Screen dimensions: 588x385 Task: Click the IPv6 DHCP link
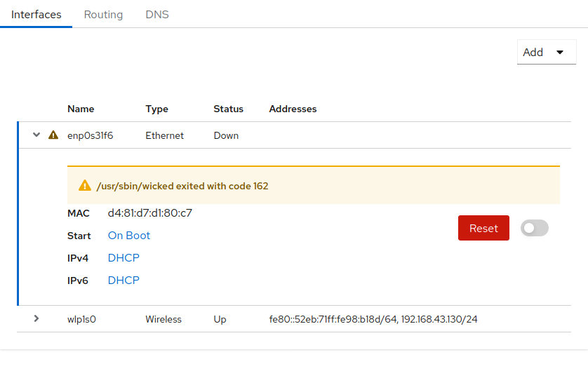coord(123,281)
